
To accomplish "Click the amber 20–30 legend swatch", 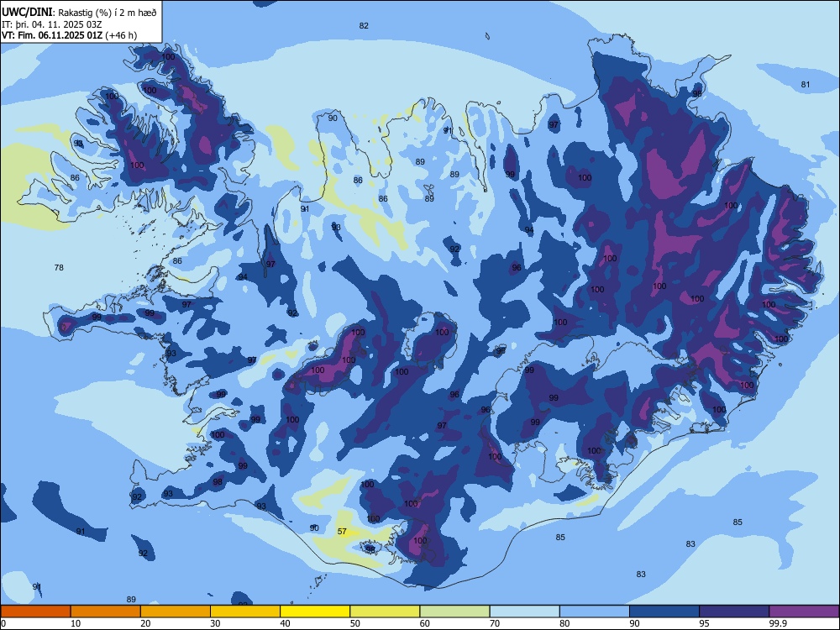I will [176, 612].
